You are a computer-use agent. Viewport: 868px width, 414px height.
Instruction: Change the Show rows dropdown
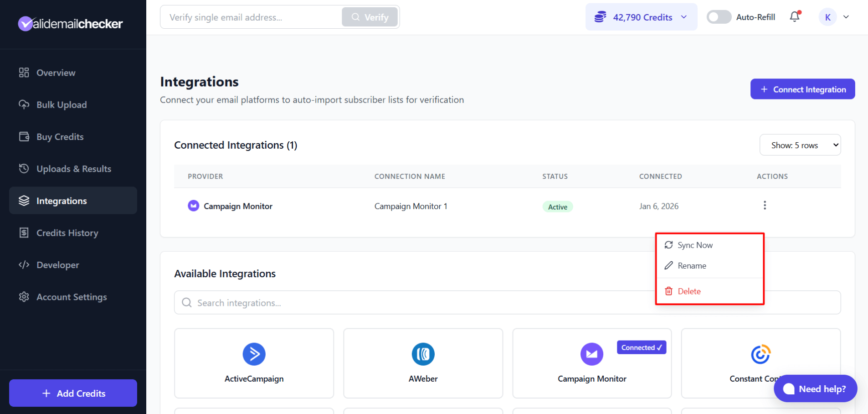(x=800, y=145)
